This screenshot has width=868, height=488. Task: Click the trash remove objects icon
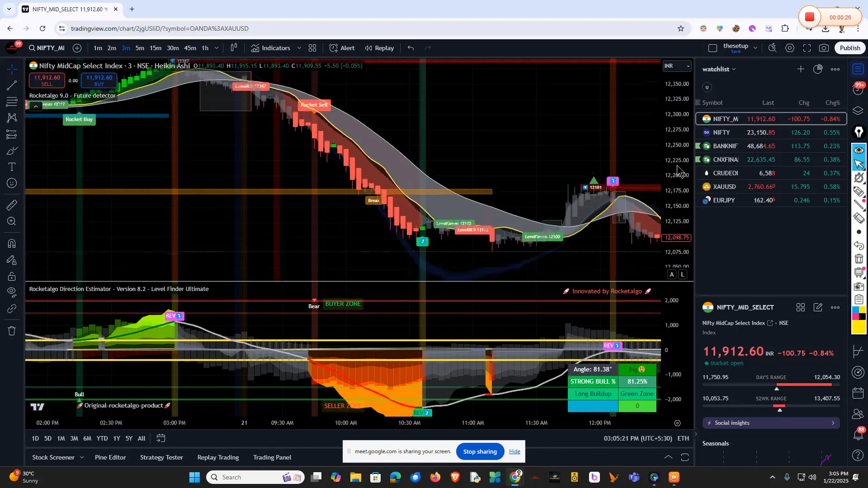click(x=12, y=331)
